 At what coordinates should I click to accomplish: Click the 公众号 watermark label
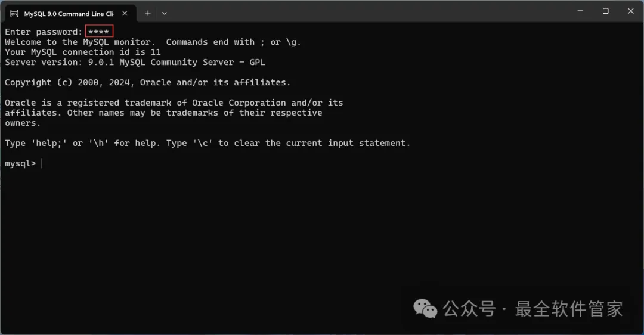click(x=469, y=309)
